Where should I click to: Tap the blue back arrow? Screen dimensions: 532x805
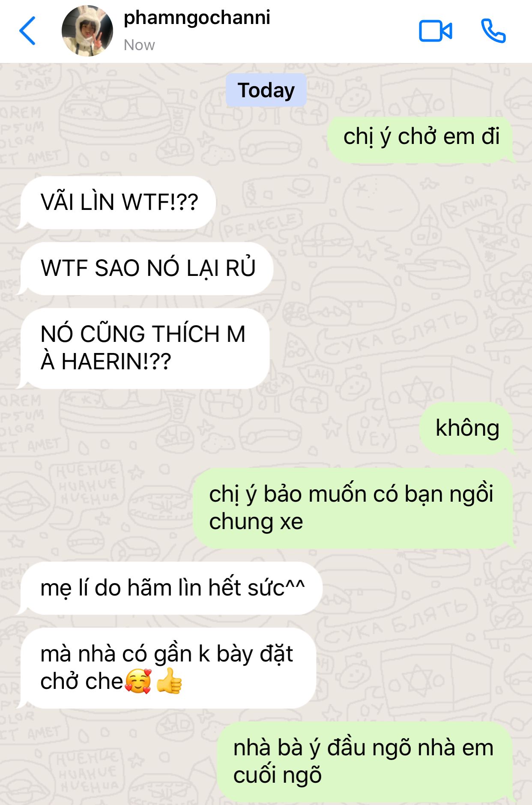coord(27,31)
